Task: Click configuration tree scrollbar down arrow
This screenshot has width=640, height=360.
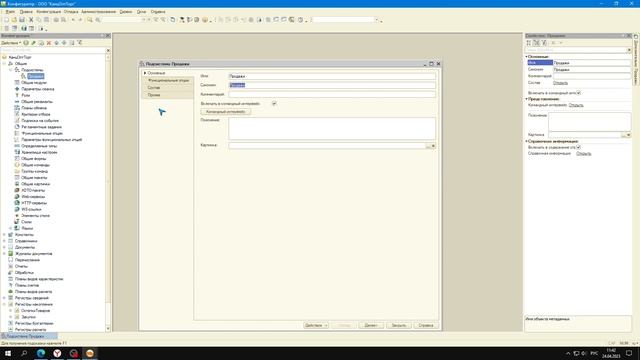Action: (x=108, y=329)
